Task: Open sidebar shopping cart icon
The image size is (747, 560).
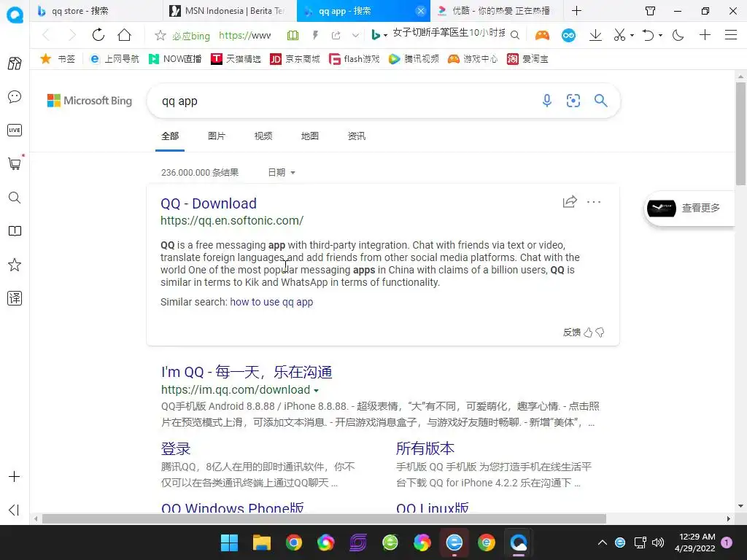Action: pos(15,164)
